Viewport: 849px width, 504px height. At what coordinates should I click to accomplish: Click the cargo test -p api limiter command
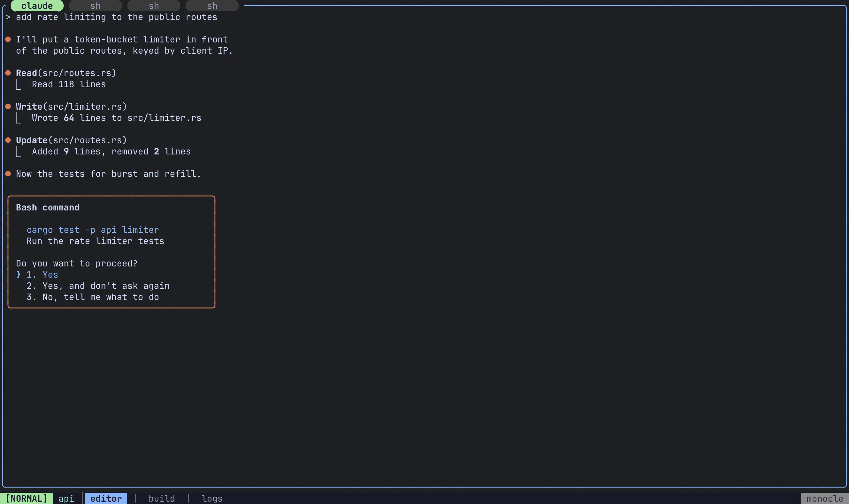click(93, 230)
